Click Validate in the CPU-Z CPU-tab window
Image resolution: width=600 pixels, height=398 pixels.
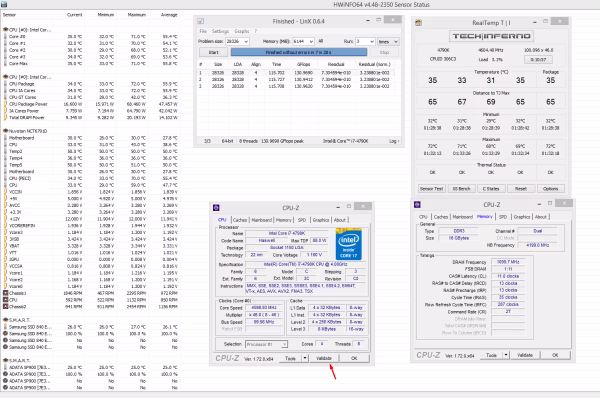(324, 358)
